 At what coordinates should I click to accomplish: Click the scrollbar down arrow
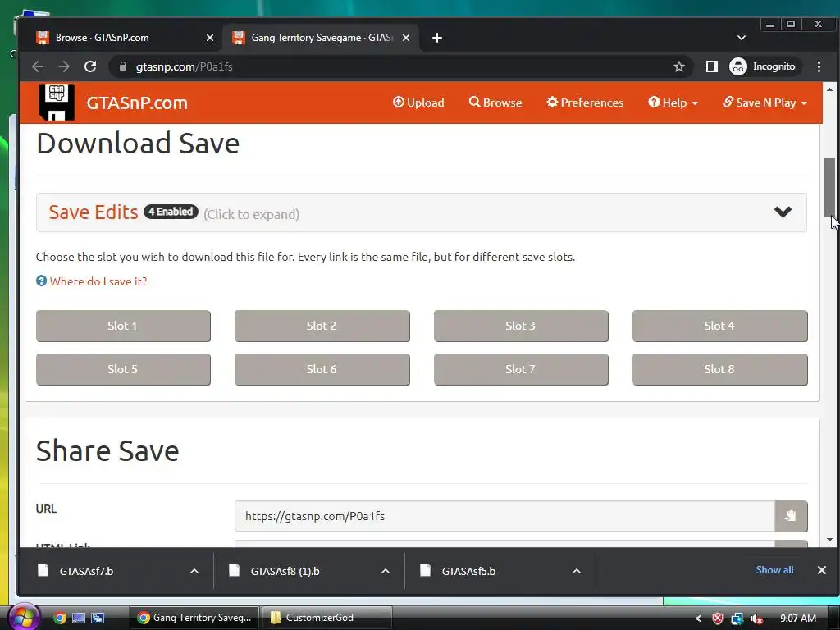click(x=829, y=540)
